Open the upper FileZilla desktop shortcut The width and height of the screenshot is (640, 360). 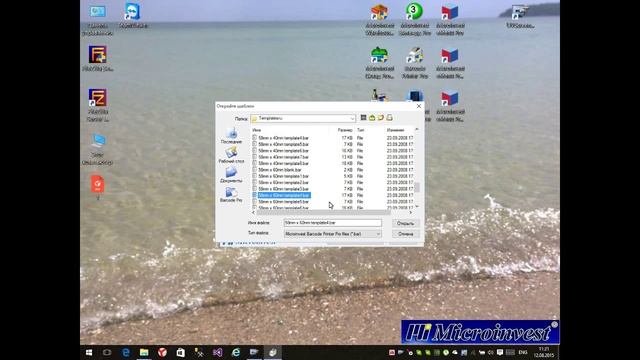pyautogui.click(x=98, y=58)
